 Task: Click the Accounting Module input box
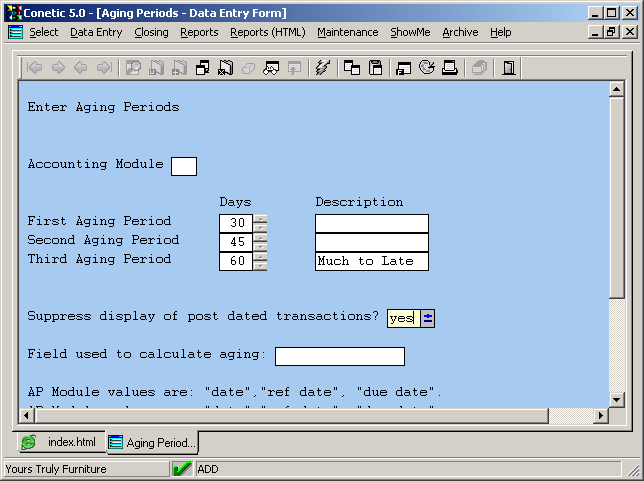184,166
